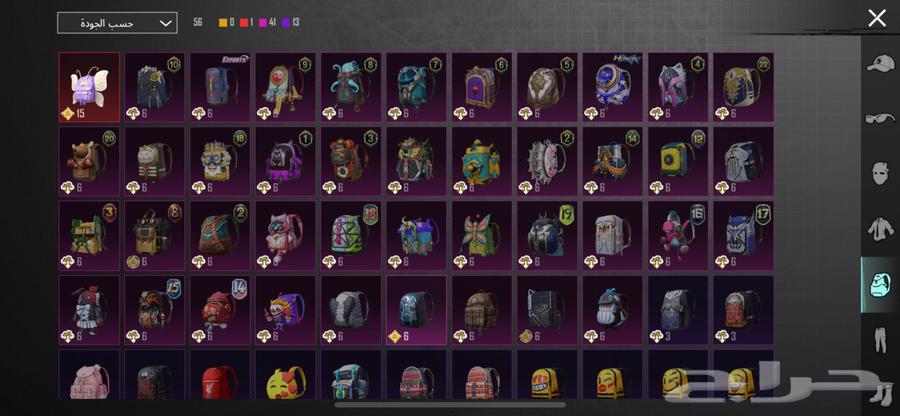Select the Esports blue backpack
The height and width of the screenshot is (416, 900).
[x=220, y=87]
